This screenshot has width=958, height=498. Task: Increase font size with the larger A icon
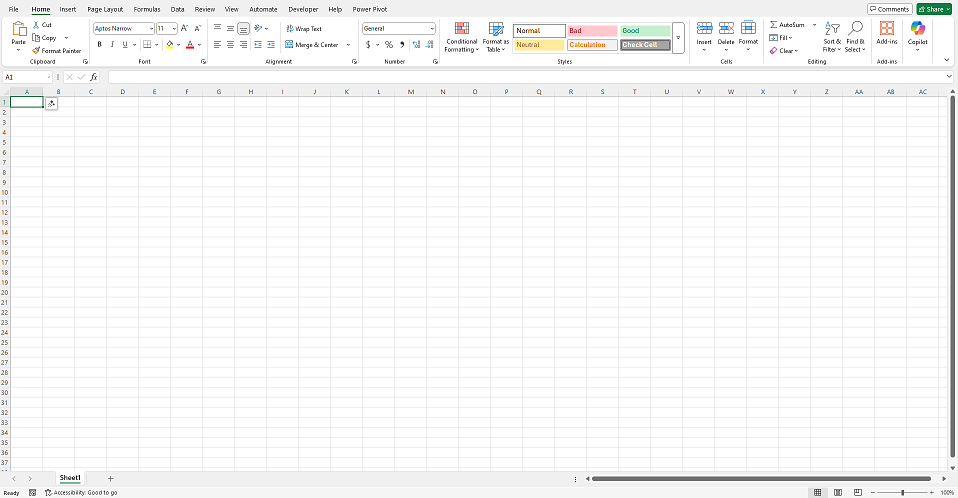click(185, 28)
